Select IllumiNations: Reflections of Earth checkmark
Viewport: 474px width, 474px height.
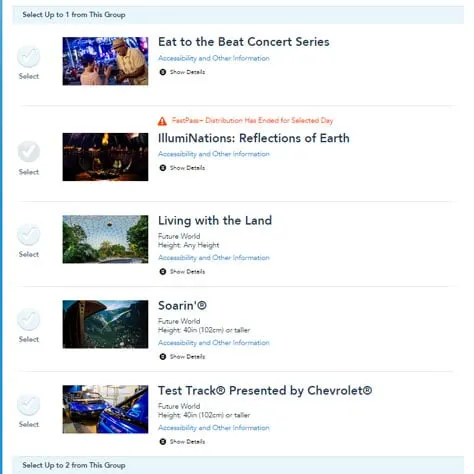(29, 152)
